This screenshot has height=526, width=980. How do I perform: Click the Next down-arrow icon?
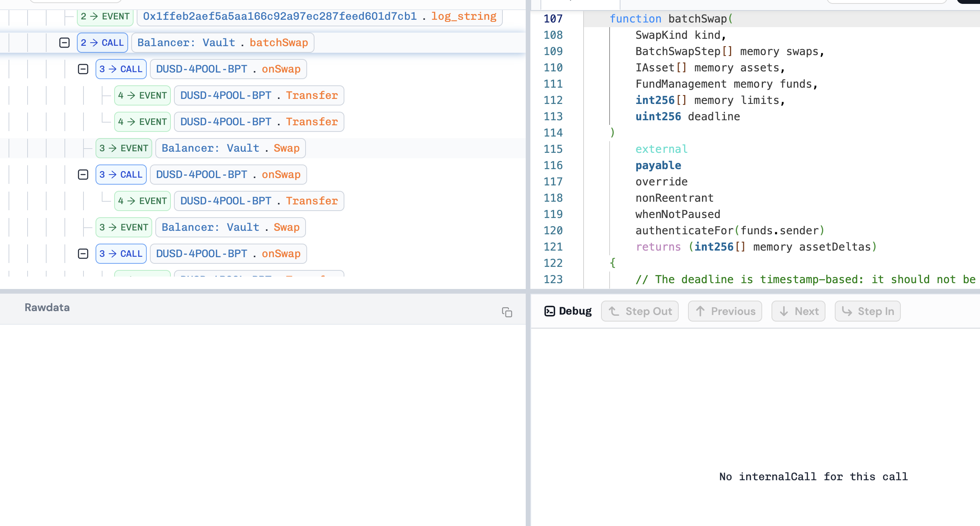click(784, 311)
